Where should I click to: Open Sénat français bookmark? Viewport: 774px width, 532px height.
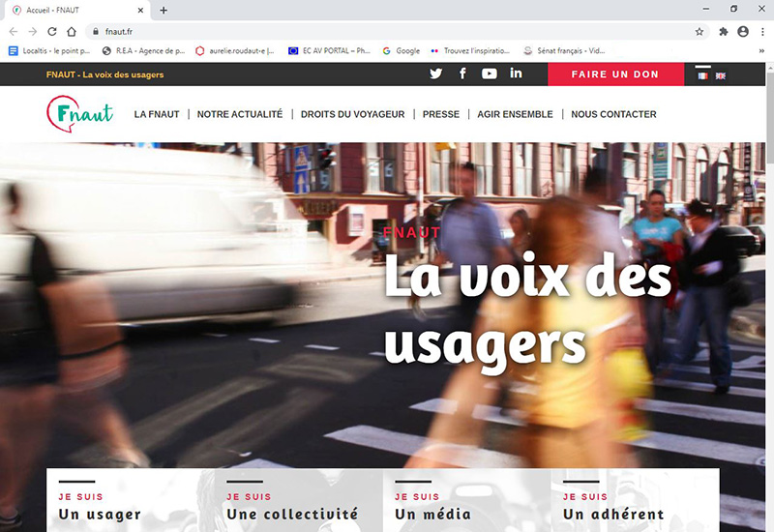[564, 51]
